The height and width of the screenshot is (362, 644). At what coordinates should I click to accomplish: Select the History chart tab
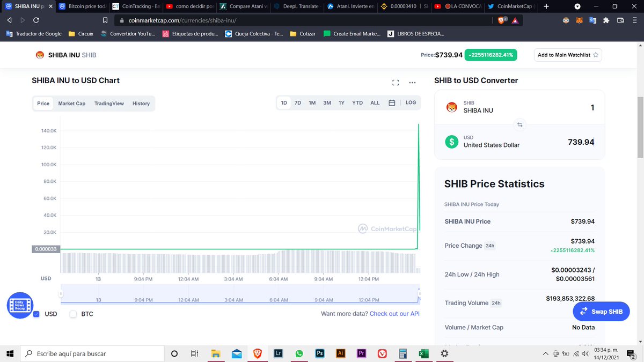141,104
